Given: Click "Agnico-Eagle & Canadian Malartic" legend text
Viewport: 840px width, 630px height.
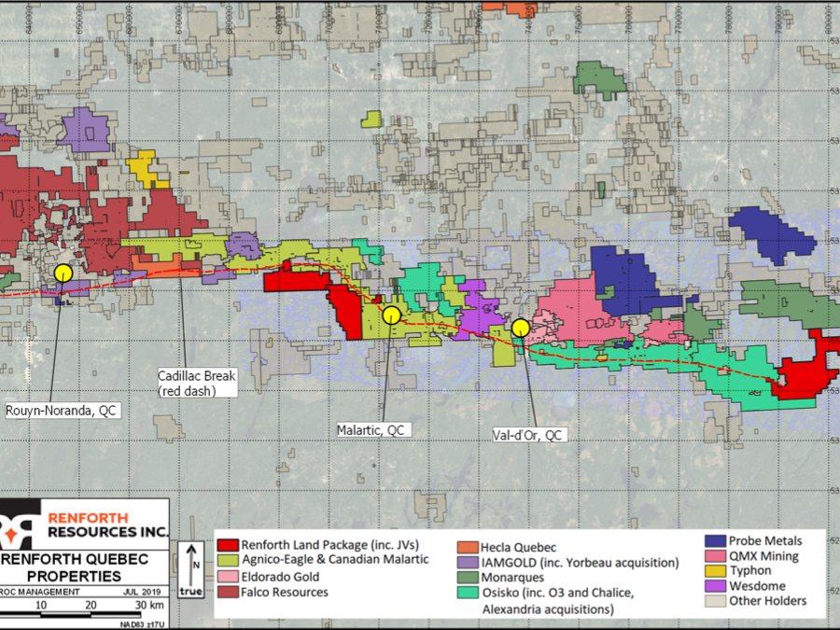Looking at the screenshot, I should (335, 560).
